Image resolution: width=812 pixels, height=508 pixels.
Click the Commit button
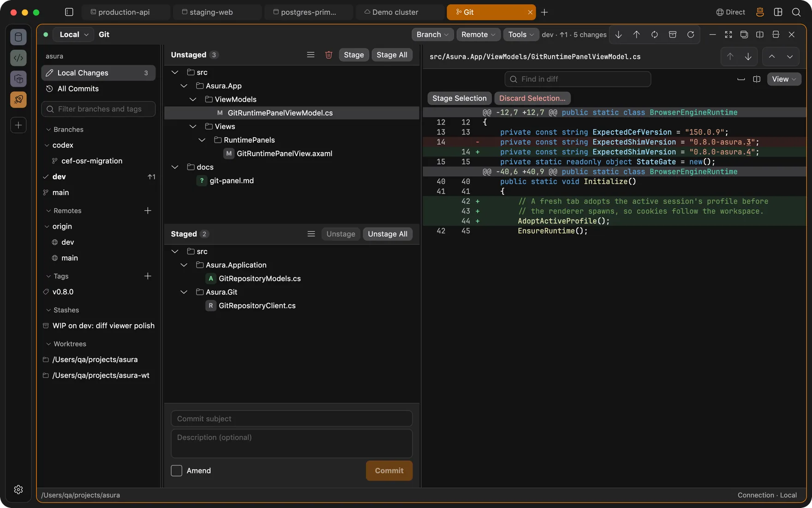tap(389, 471)
